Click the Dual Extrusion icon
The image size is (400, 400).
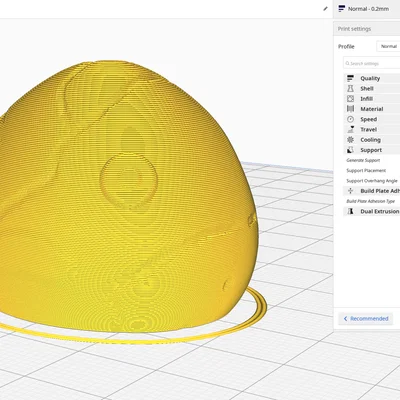[x=350, y=211]
